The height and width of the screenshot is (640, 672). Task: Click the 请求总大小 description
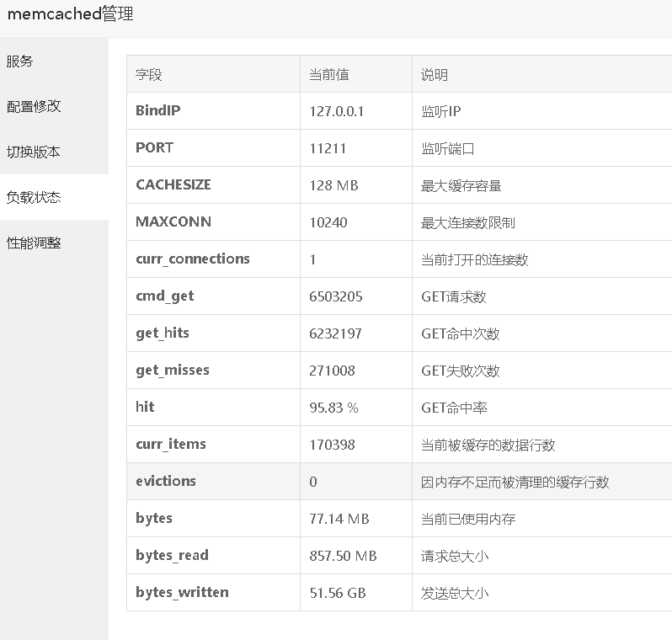[x=454, y=556]
